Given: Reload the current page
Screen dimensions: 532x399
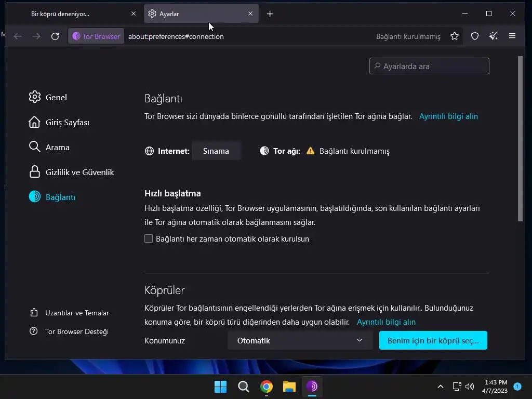Looking at the screenshot, I should [55, 36].
